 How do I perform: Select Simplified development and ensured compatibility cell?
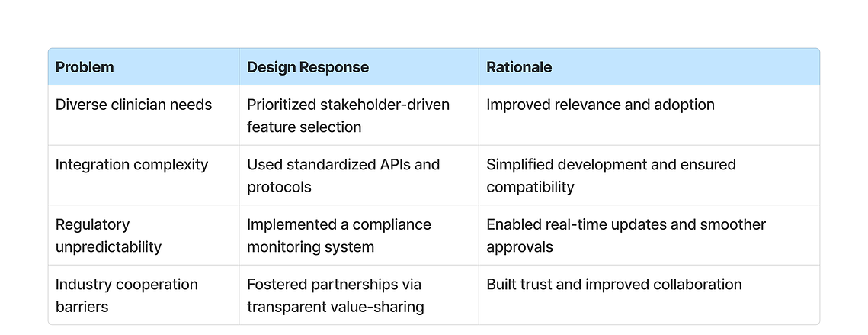(x=649, y=176)
